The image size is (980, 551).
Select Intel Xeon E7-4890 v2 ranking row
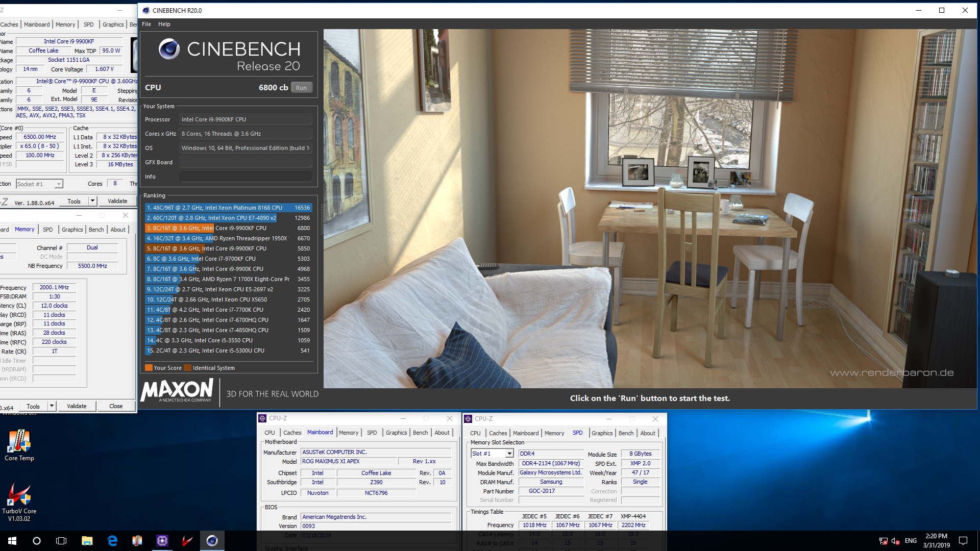tap(228, 218)
